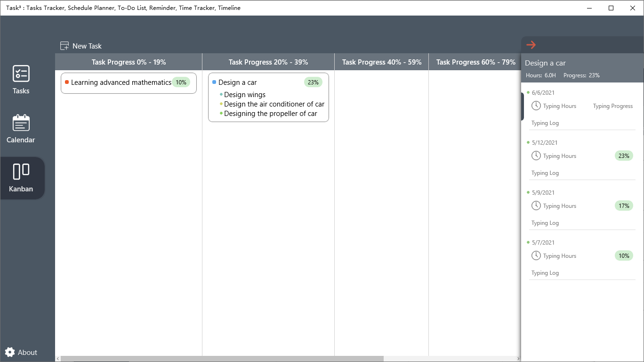Click Design a car title in detail panel
This screenshot has width=644, height=362.
pos(545,63)
